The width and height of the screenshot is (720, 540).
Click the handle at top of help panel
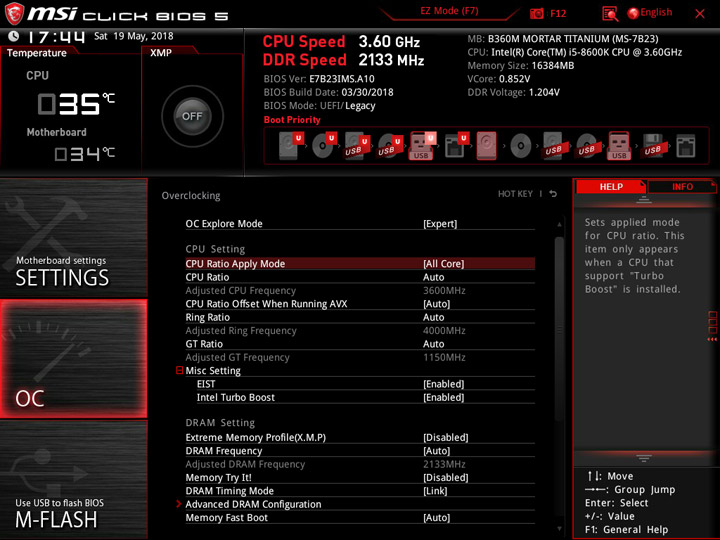click(643, 200)
